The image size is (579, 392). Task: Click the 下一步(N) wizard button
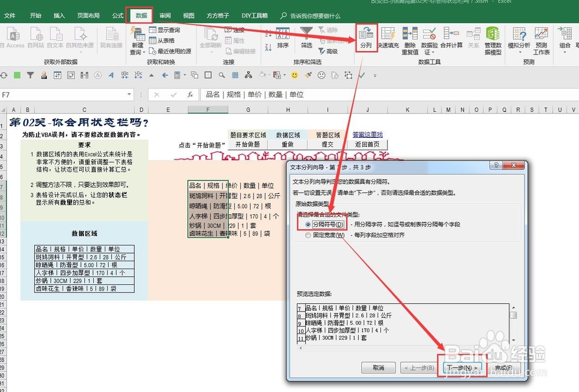click(463, 367)
